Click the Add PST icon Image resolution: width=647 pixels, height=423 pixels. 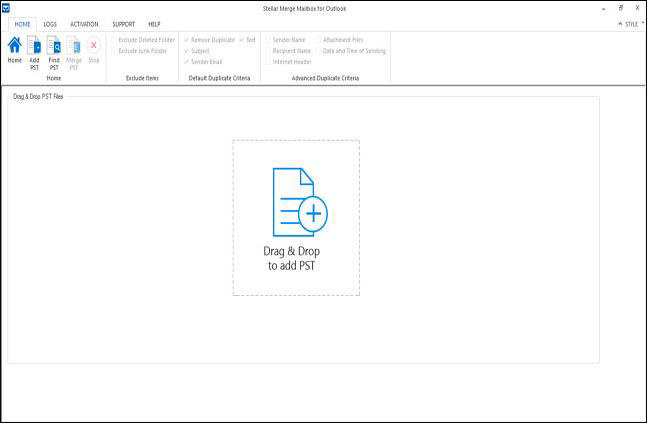(34, 50)
